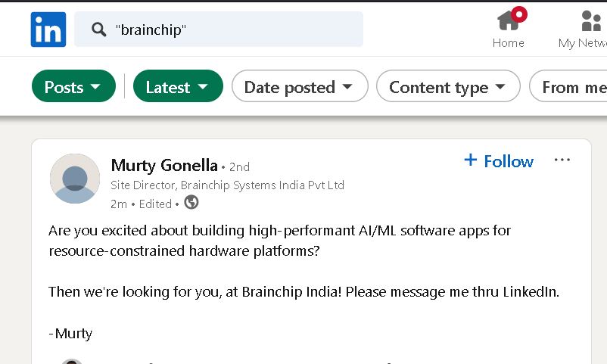Expand the Latest sort dropdown

pos(178,86)
